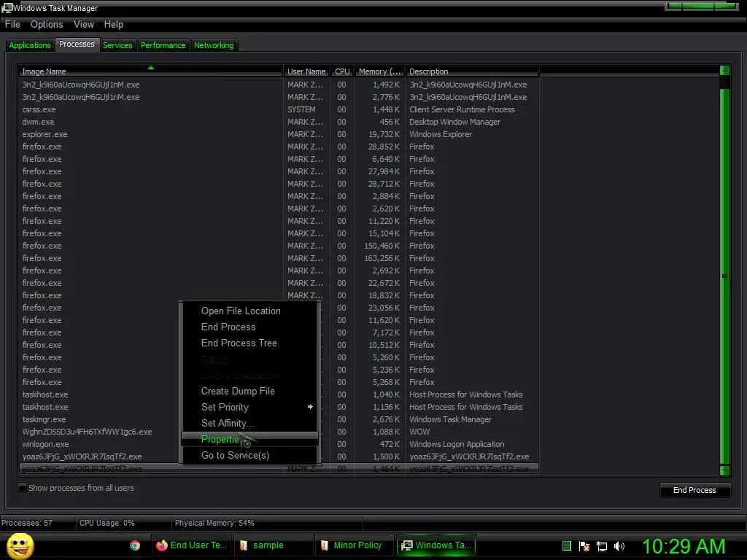
Task: Click the Client Server Runtime Process description
Action: click(x=462, y=109)
